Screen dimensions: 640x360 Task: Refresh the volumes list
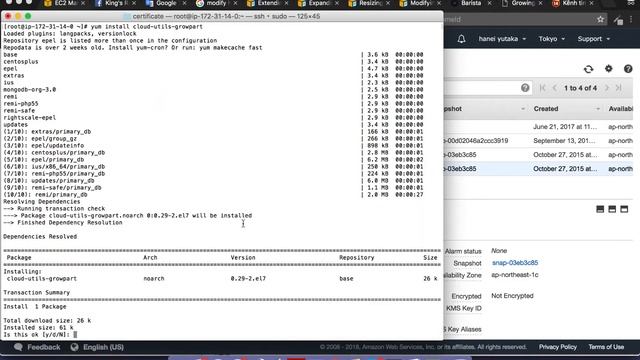[x=588, y=69]
